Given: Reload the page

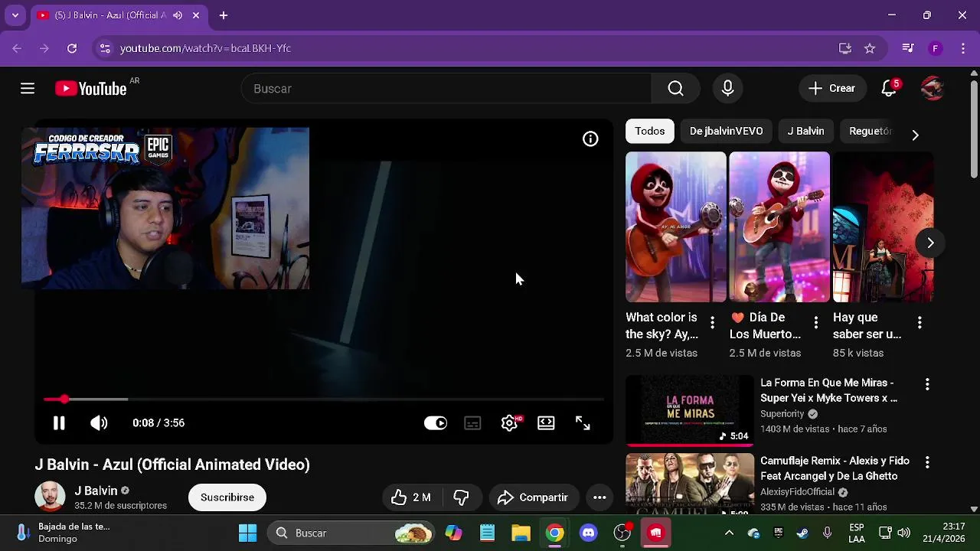Looking at the screenshot, I should tap(72, 48).
